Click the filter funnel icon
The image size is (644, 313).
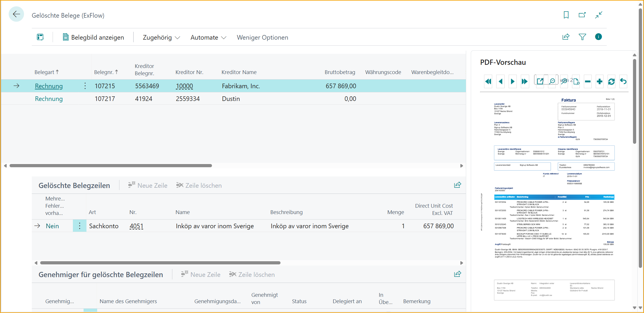point(582,37)
